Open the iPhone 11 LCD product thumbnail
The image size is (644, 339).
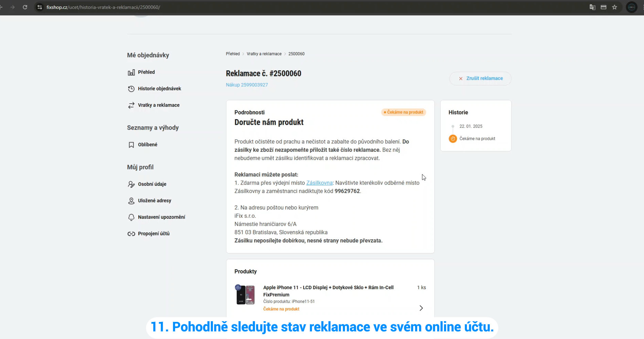pyautogui.click(x=245, y=295)
